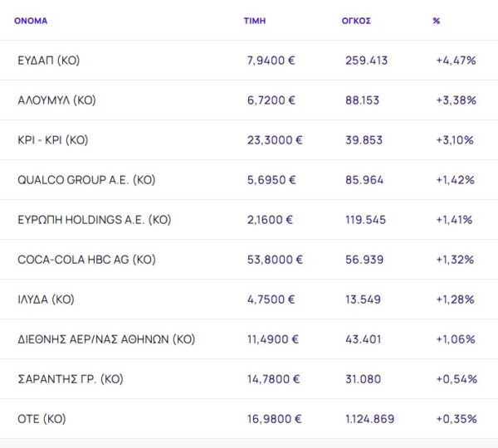The image size is (498, 448).
Task: Select ΣΑΡΑΝΤΗΣ ΓΡ. (ΚΟ) stock name
Action: [x=70, y=379]
